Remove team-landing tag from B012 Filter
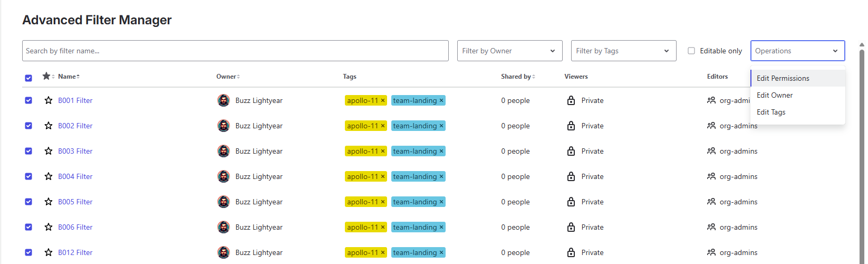This screenshot has width=868, height=264. click(x=441, y=252)
